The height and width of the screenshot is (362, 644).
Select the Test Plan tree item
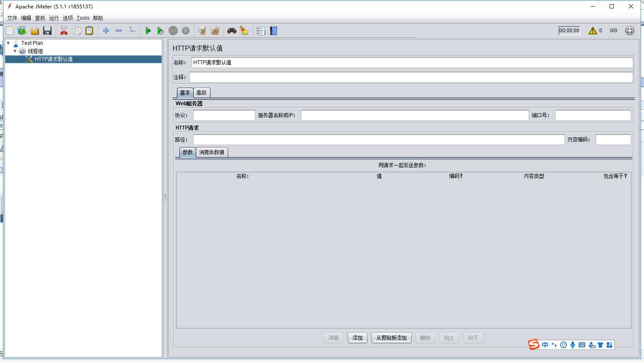click(x=32, y=43)
